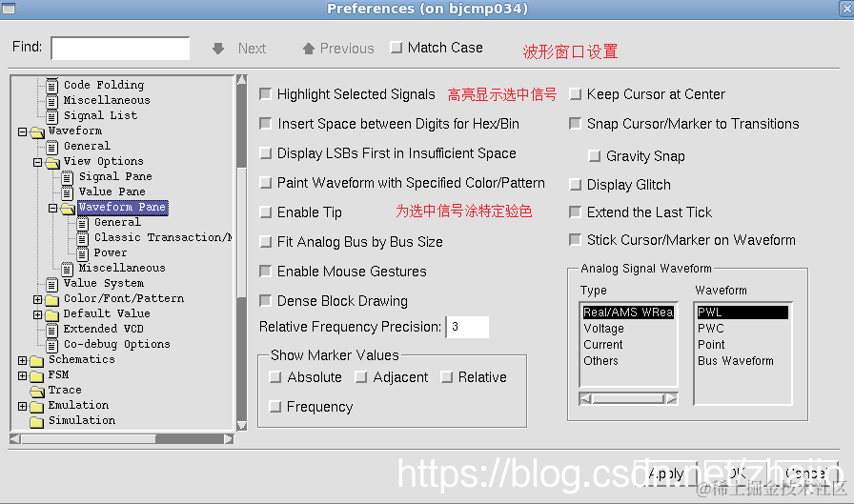Expand the Schematics tree node
The width and height of the screenshot is (854, 504).
(22, 360)
